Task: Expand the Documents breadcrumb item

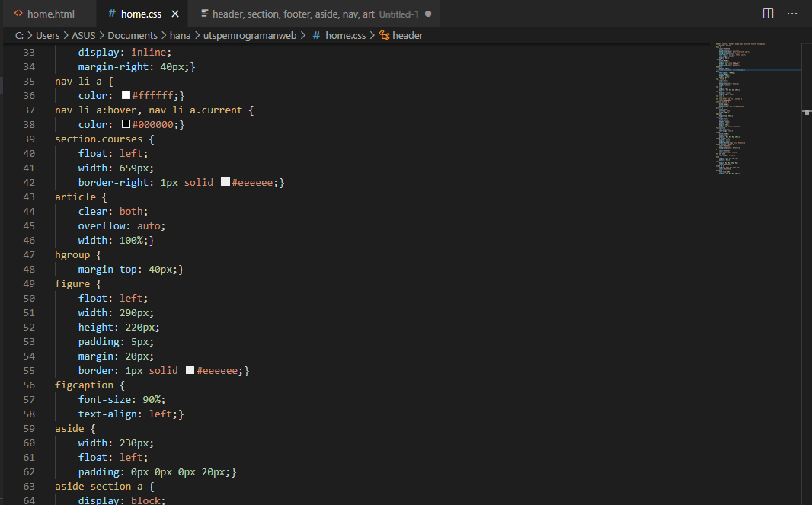Action: click(133, 35)
